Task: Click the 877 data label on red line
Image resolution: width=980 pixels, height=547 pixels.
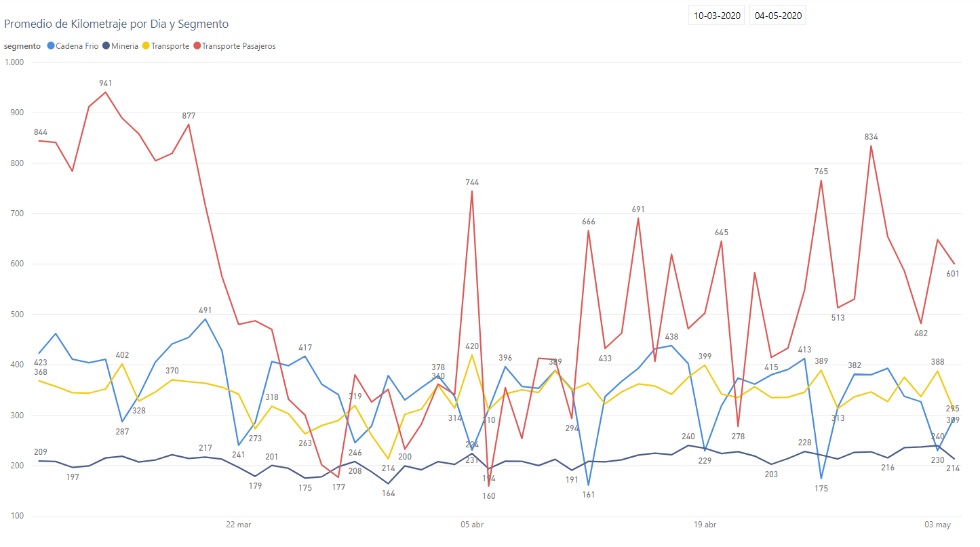Action: (189, 116)
